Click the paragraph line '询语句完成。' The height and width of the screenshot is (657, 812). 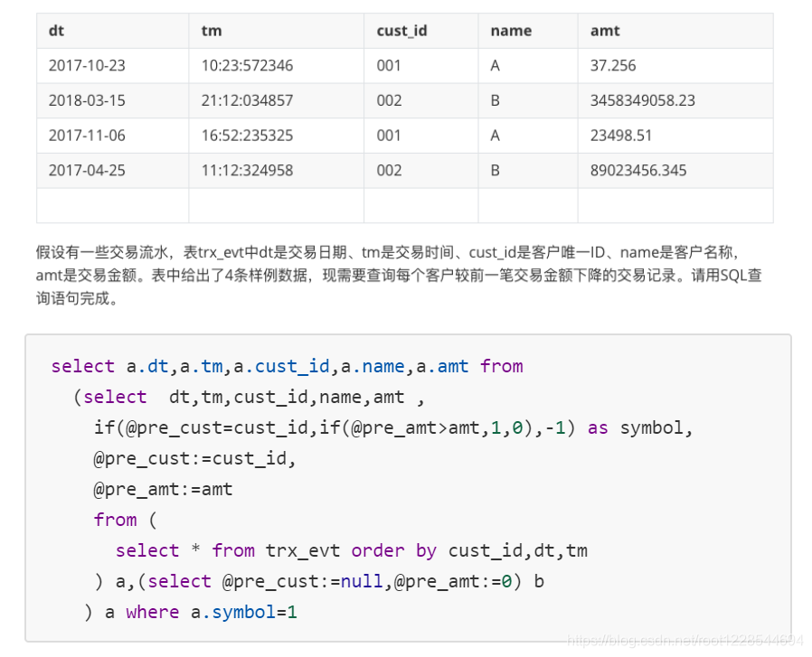click(x=77, y=298)
